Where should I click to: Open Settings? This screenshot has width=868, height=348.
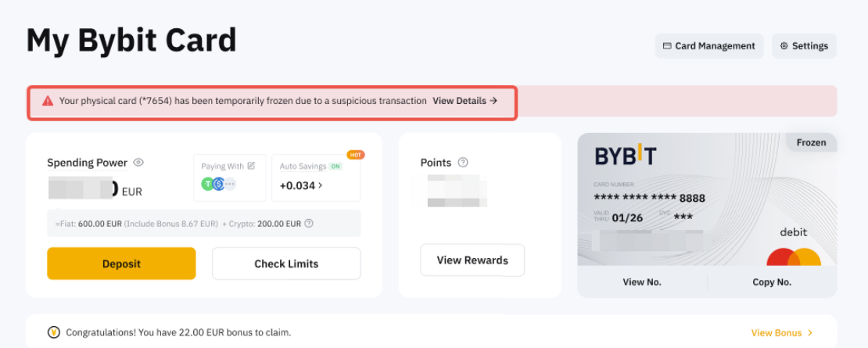tap(804, 46)
